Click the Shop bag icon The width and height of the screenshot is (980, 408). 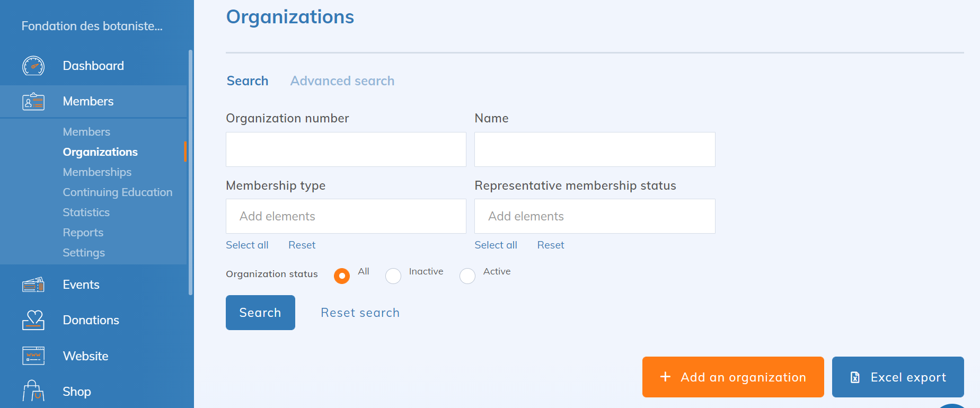(33, 392)
